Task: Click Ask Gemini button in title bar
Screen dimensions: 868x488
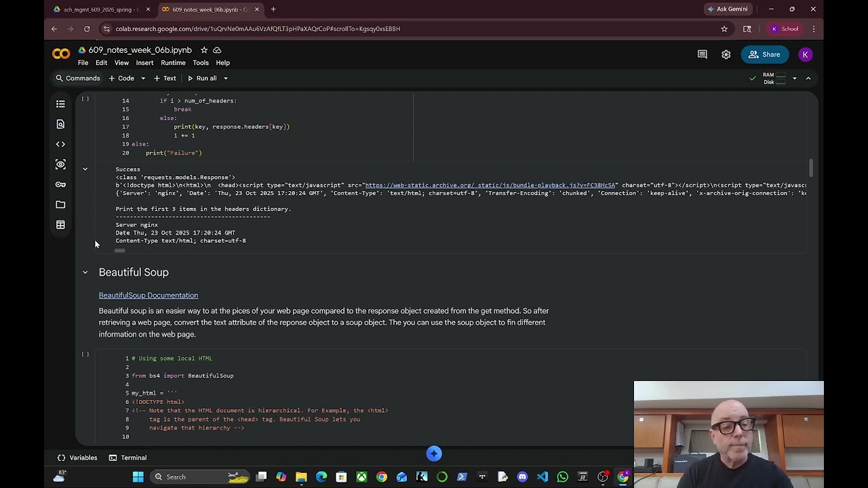Action: click(x=728, y=9)
